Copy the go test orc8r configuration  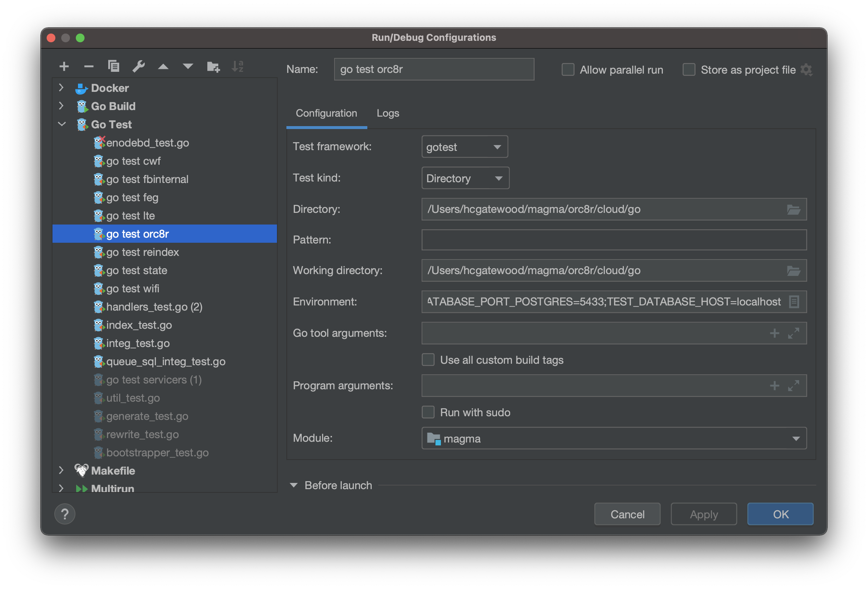[114, 66]
